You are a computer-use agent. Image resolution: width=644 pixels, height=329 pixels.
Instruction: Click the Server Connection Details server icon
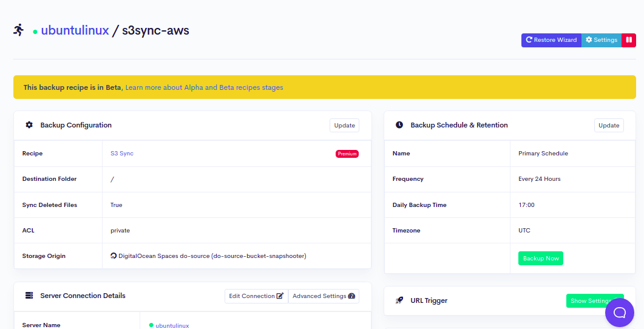[29, 296]
